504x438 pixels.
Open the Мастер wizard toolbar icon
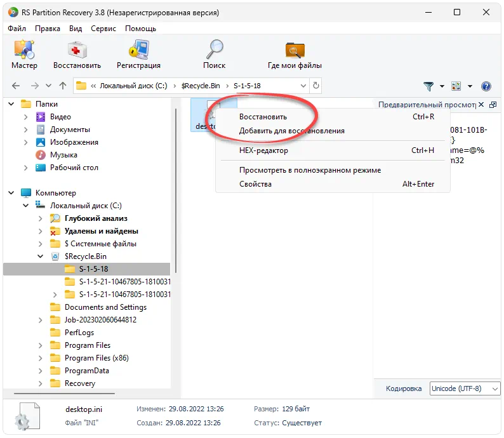pos(24,51)
